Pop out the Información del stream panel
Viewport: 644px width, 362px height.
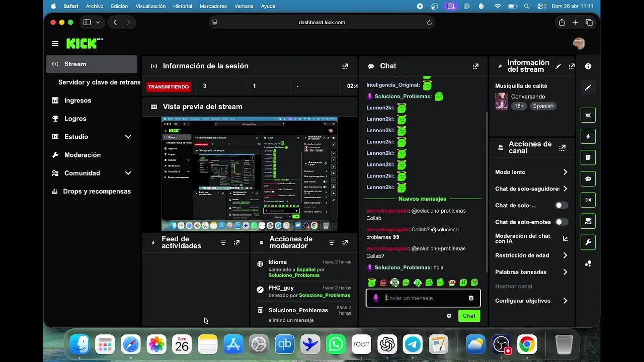572,66
